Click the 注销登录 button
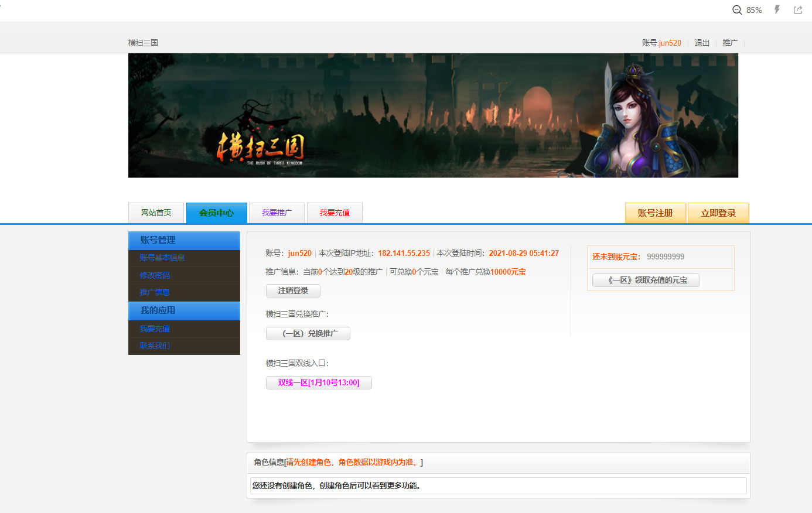The height and width of the screenshot is (513, 812). 293,290
